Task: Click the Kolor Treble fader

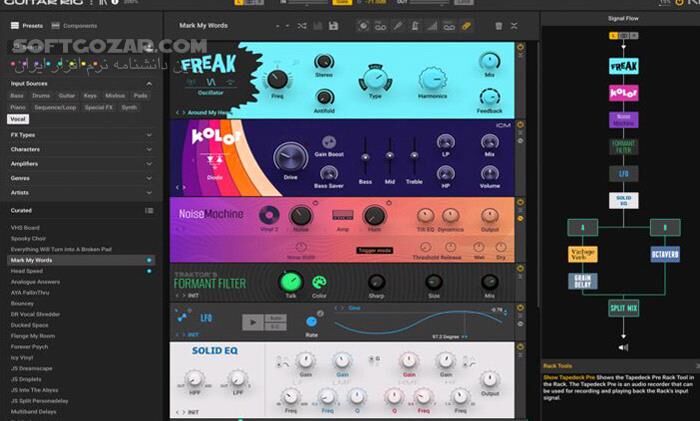Action: [x=414, y=155]
